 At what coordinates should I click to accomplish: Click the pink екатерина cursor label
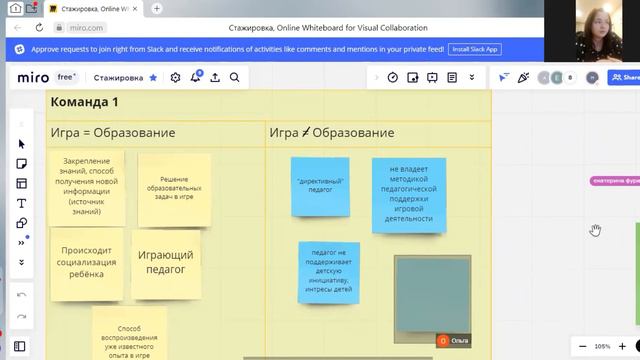615,181
